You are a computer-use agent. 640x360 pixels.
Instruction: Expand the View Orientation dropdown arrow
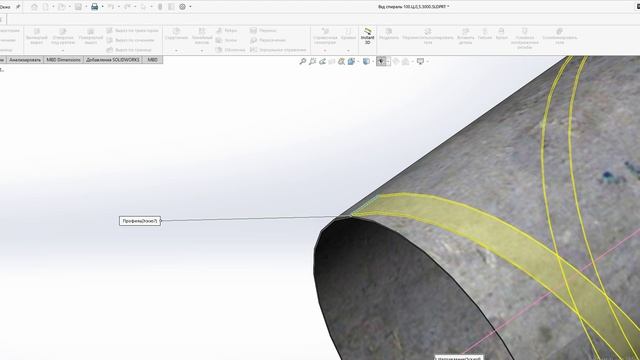[x=358, y=62]
